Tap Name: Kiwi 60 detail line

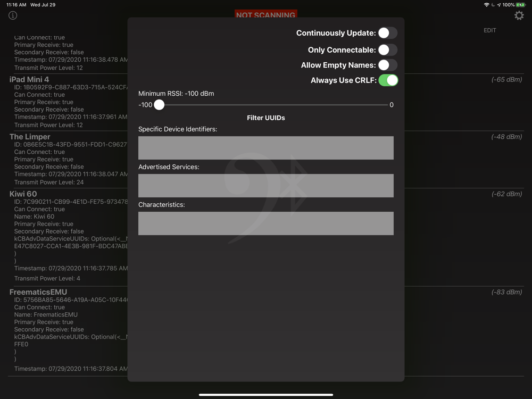[34, 217]
